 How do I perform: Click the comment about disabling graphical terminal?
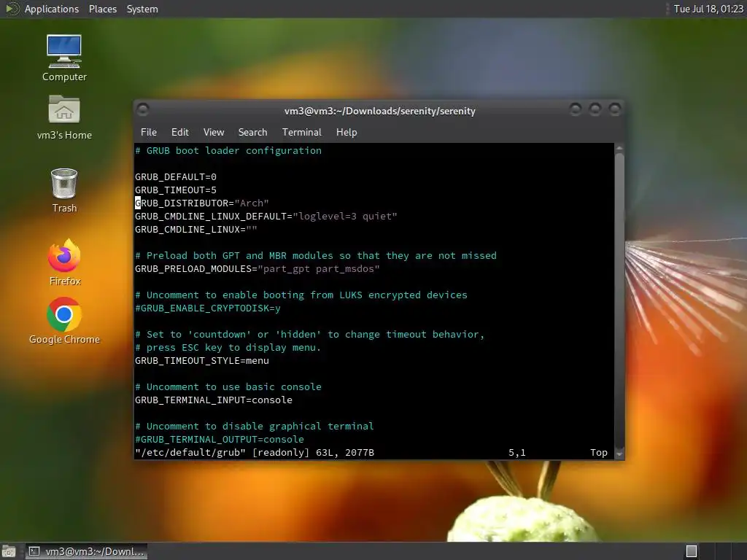point(255,426)
